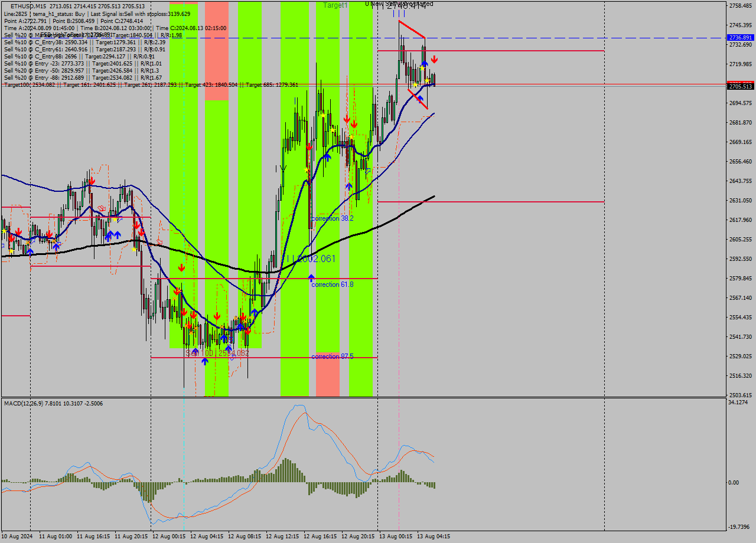Select the 'correction 61.8' label
The height and width of the screenshot is (543, 756).
click(333, 284)
